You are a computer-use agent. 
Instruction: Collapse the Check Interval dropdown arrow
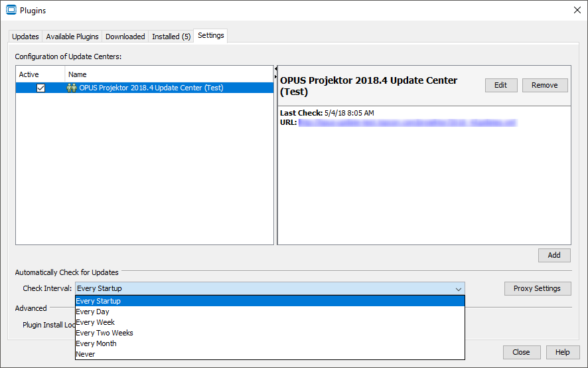pyautogui.click(x=458, y=289)
